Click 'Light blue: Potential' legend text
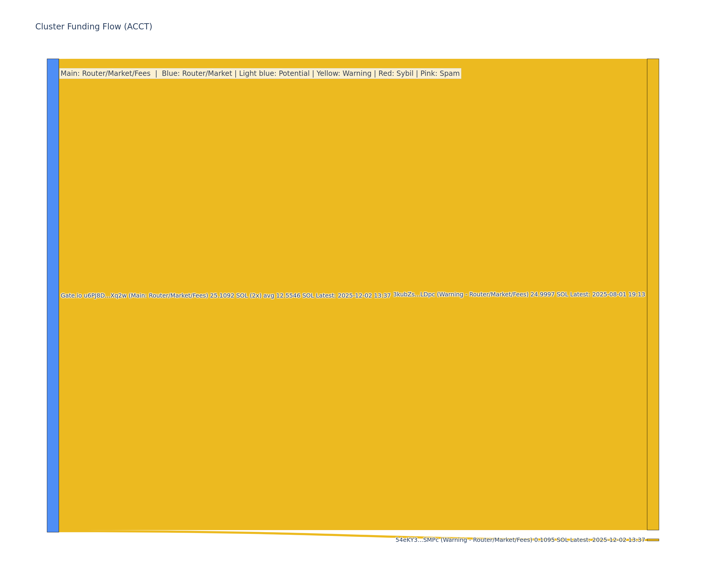This screenshot has width=706, height=588. tap(274, 73)
